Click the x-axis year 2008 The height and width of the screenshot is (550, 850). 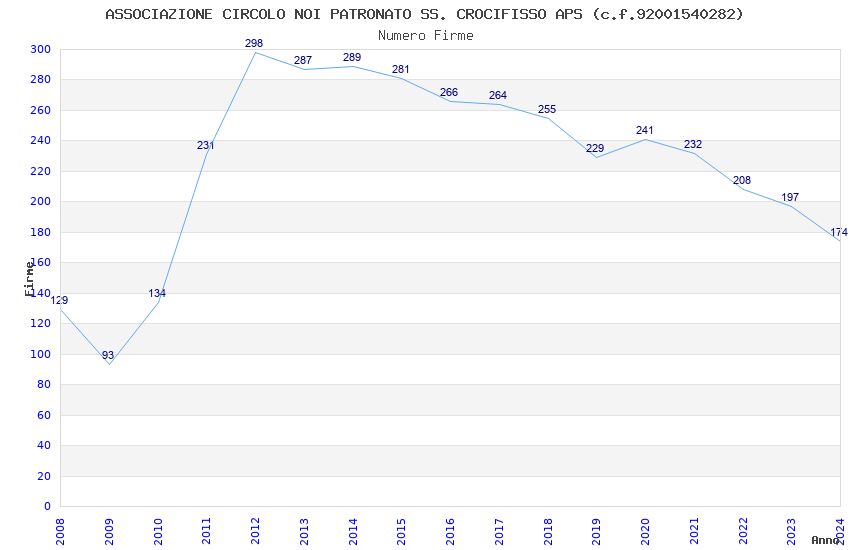click(x=60, y=531)
